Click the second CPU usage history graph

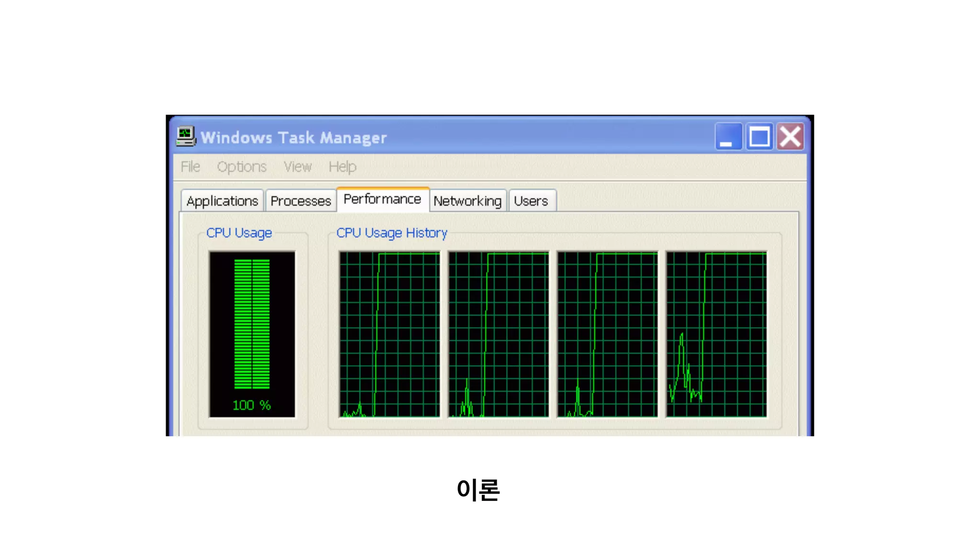pos(499,334)
